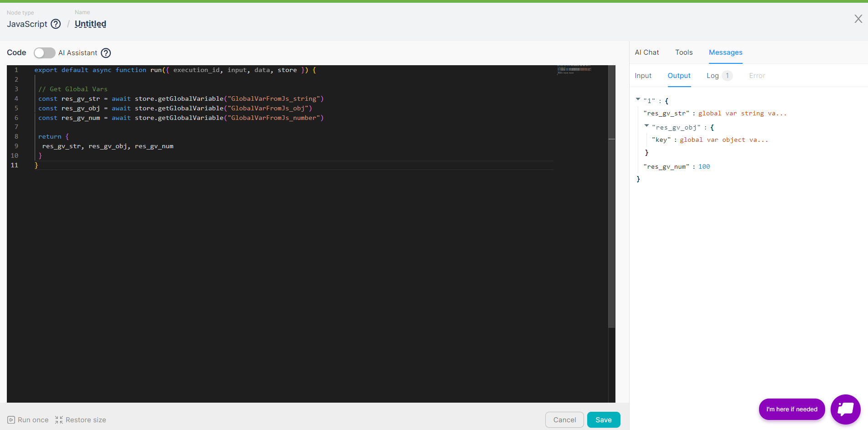
Task: Edit the Untitled node name
Action: click(x=90, y=24)
